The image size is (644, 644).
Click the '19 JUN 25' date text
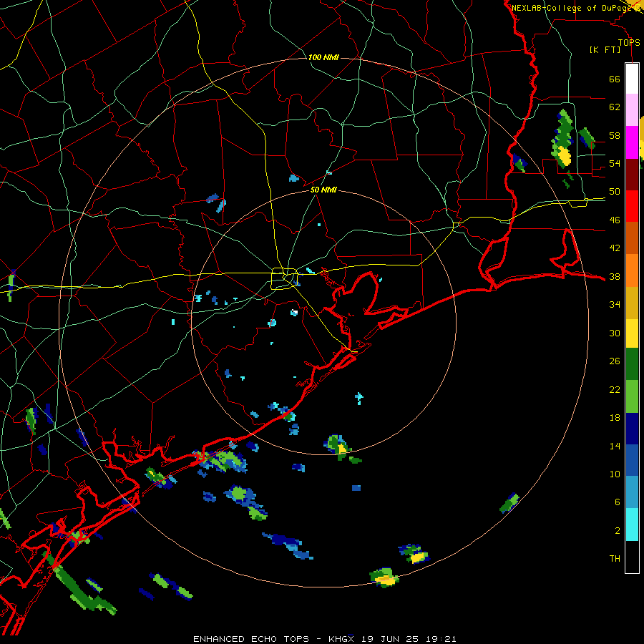389,639
